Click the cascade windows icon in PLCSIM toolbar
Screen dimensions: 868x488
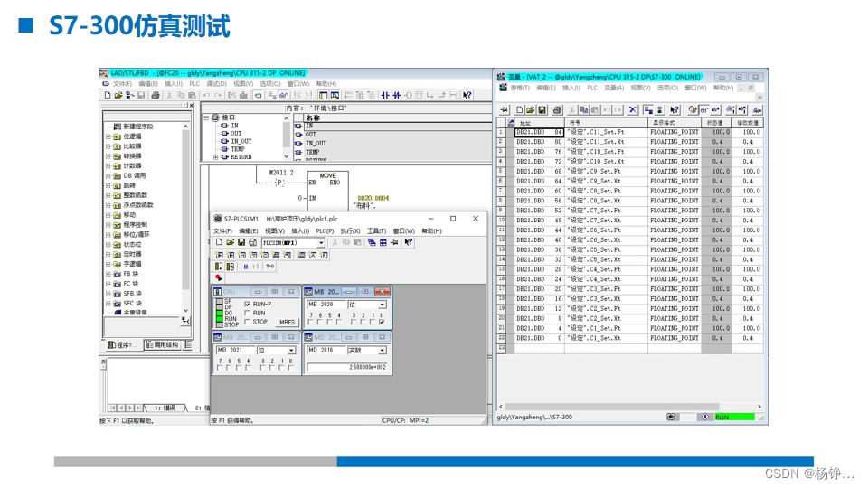(x=372, y=242)
